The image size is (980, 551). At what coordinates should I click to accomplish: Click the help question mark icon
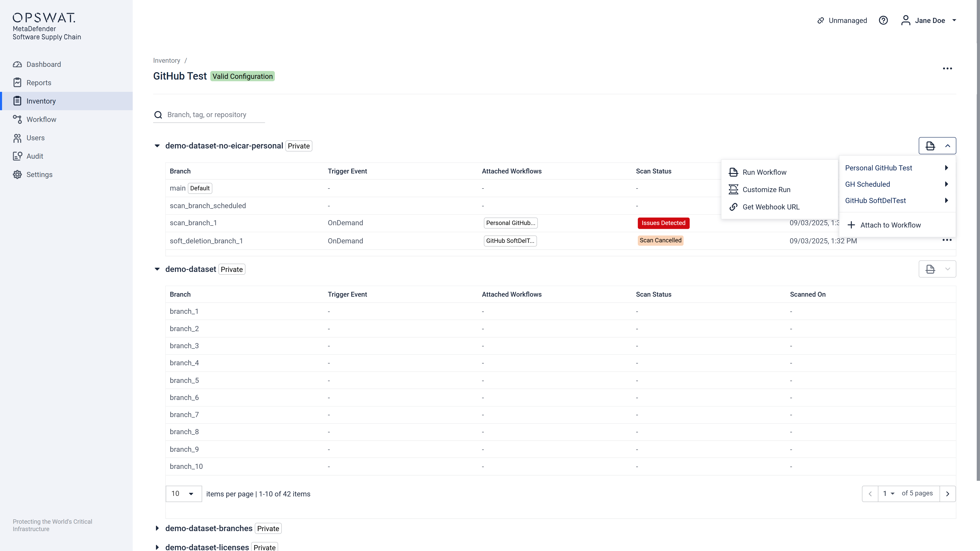point(883,20)
